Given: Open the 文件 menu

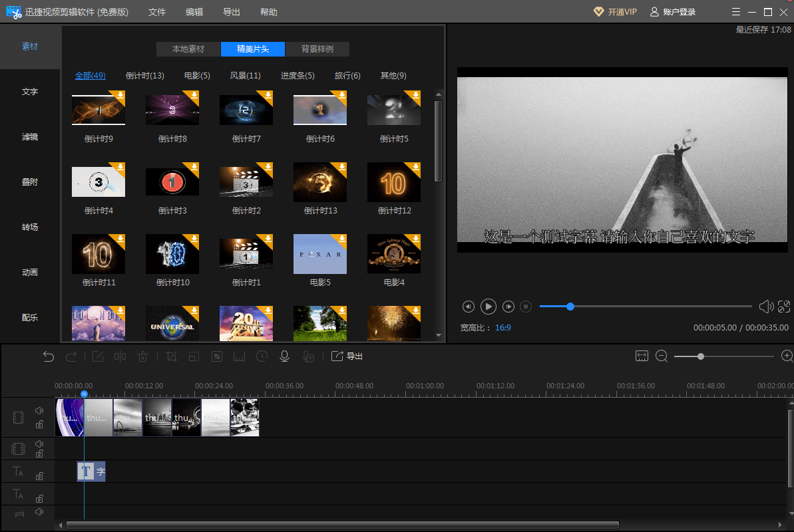Looking at the screenshot, I should tap(157, 12).
